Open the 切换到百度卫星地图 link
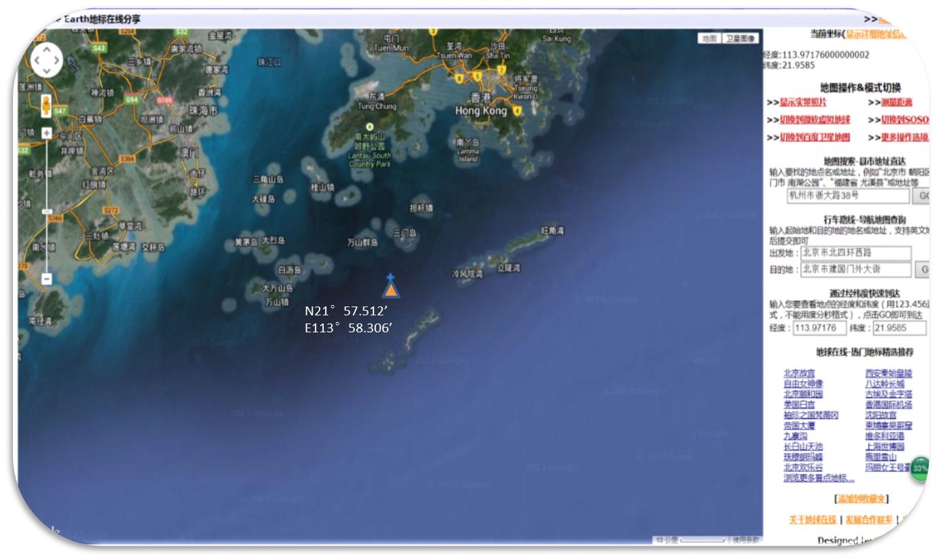 point(815,137)
